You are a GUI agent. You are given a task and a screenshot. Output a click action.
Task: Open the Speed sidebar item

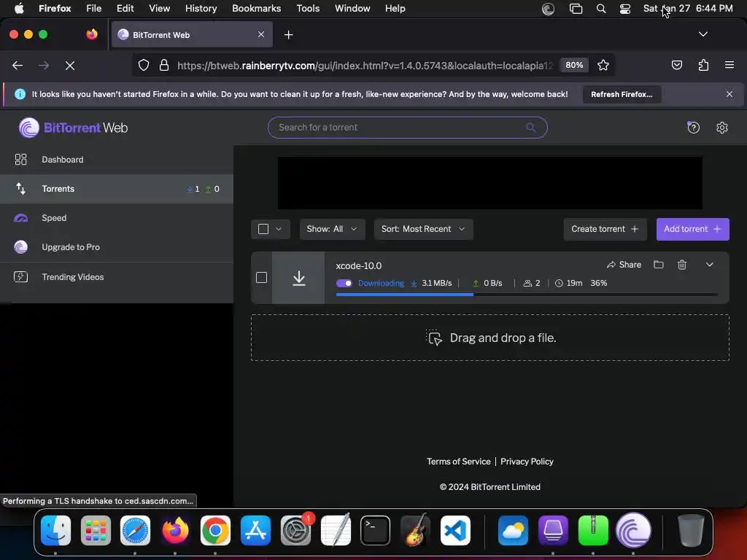click(117, 217)
